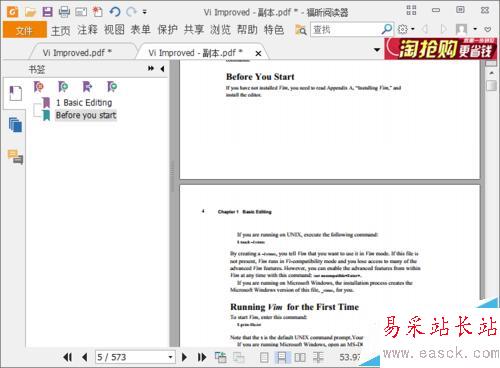Click the third bookmark toolbar flag icon
Screen dimensions: 500x368
tap(87, 87)
